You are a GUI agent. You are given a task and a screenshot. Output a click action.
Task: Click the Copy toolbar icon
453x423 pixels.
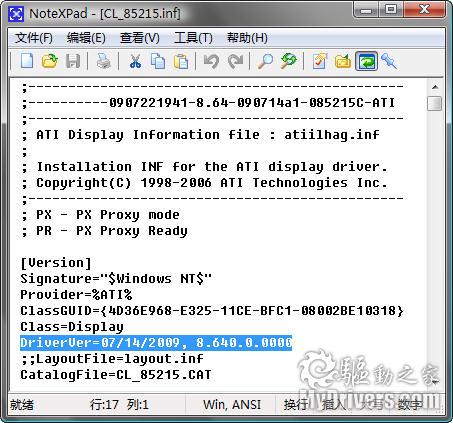[x=158, y=61]
